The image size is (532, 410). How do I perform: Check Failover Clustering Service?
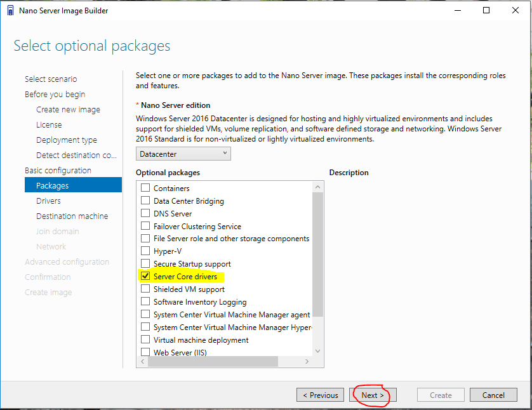[x=145, y=226]
